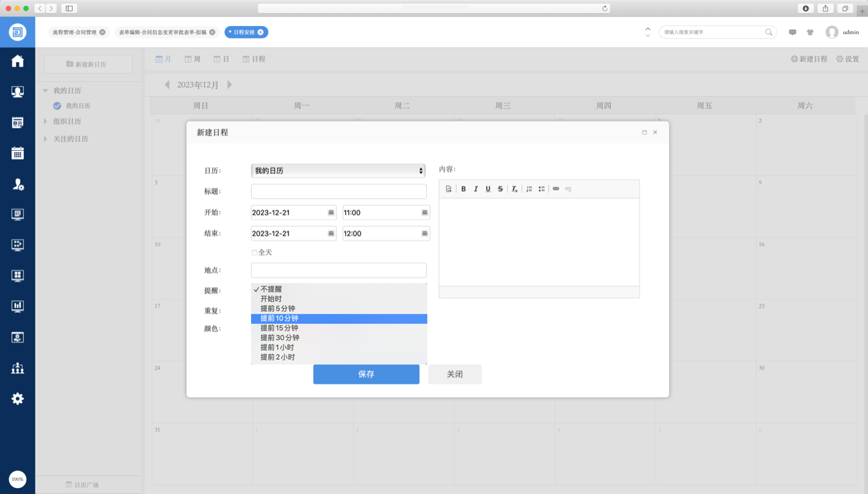Click the home icon in sidebar
This screenshot has width=868, height=494.
click(x=17, y=61)
